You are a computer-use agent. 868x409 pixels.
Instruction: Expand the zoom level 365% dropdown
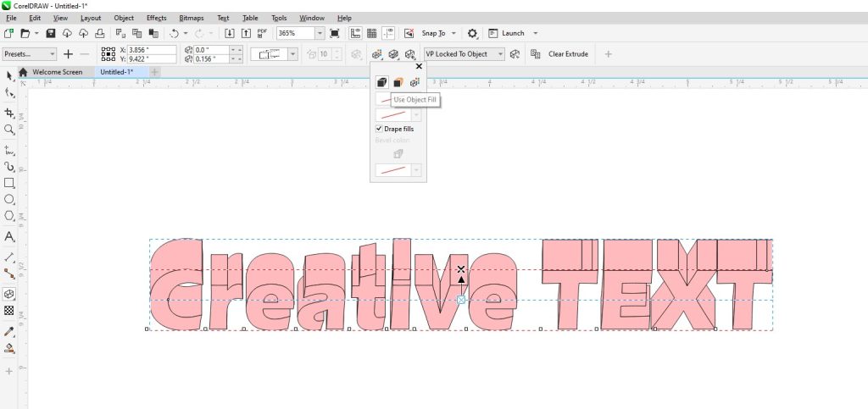tap(320, 33)
